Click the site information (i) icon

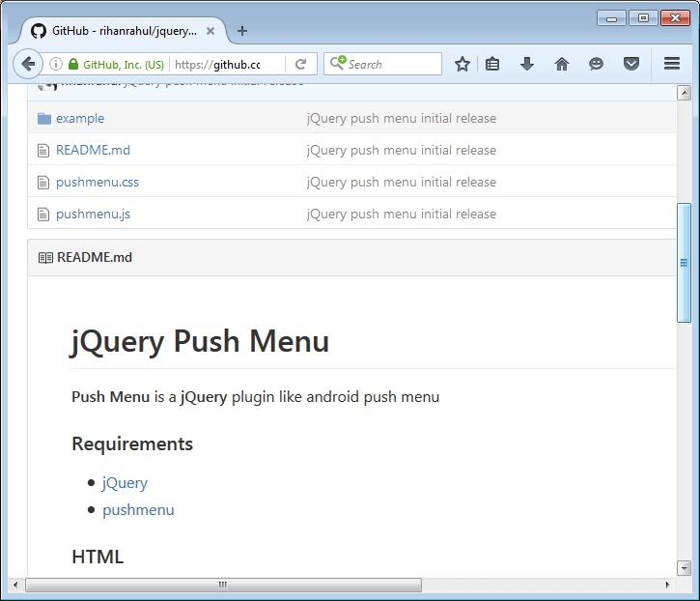click(55, 64)
